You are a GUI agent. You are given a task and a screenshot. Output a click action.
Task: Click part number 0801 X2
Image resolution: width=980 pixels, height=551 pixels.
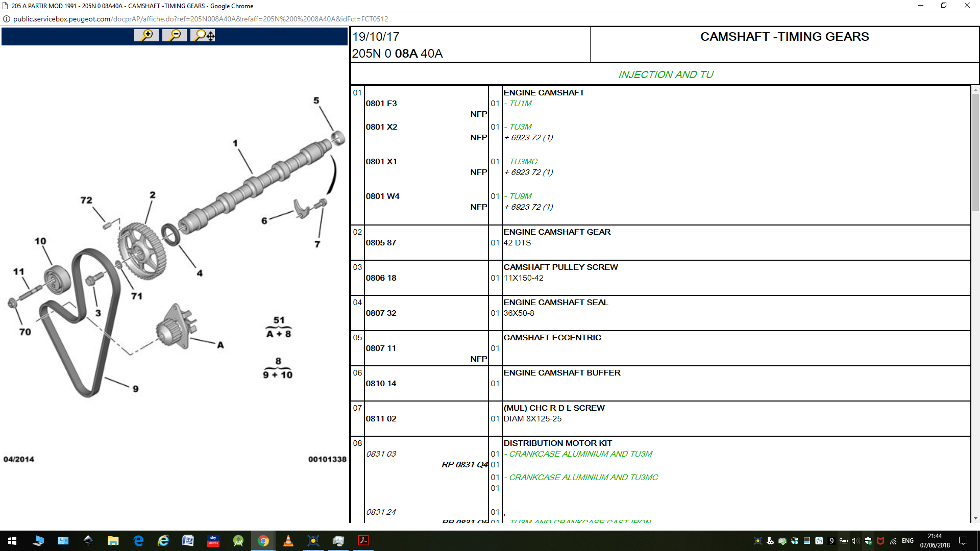pyautogui.click(x=381, y=127)
